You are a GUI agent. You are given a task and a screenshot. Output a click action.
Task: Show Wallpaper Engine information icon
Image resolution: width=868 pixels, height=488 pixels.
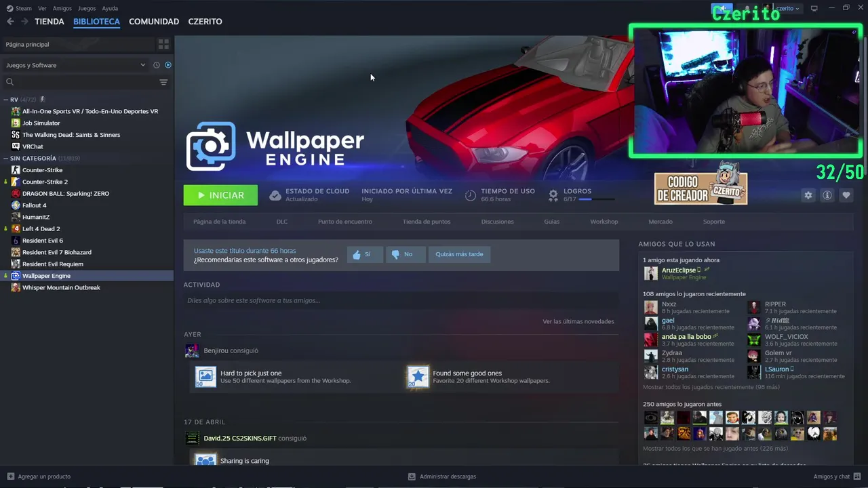pos(827,195)
